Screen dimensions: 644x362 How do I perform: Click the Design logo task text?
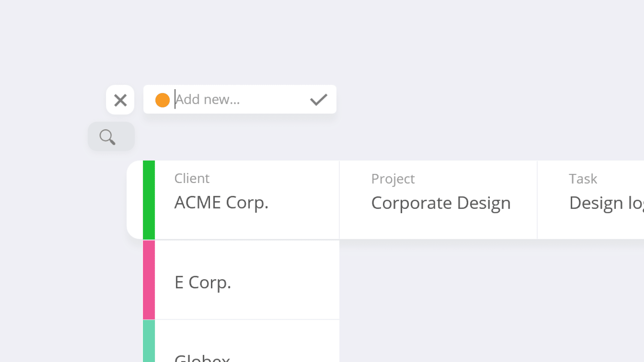pos(606,203)
